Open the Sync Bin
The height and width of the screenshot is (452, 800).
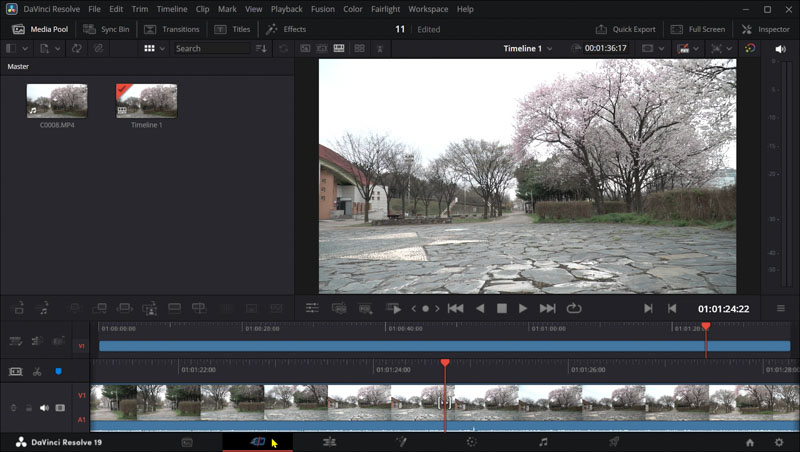click(106, 29)
